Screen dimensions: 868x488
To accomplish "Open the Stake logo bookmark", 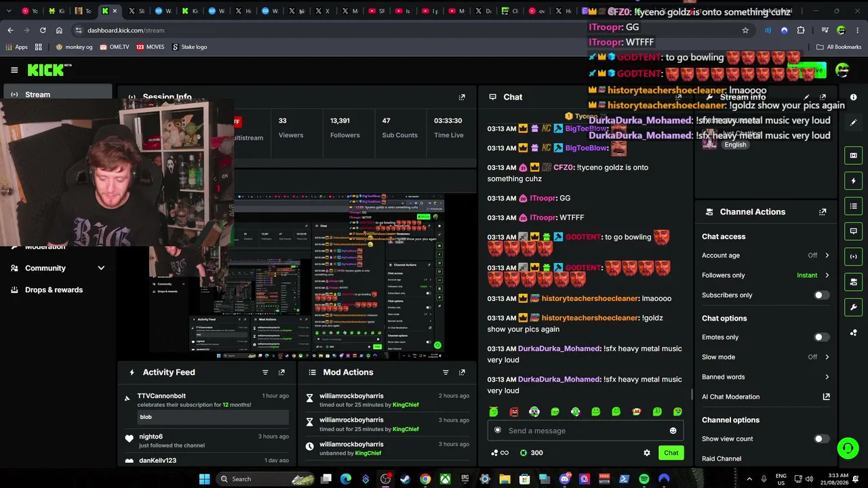I will point(189,47).
